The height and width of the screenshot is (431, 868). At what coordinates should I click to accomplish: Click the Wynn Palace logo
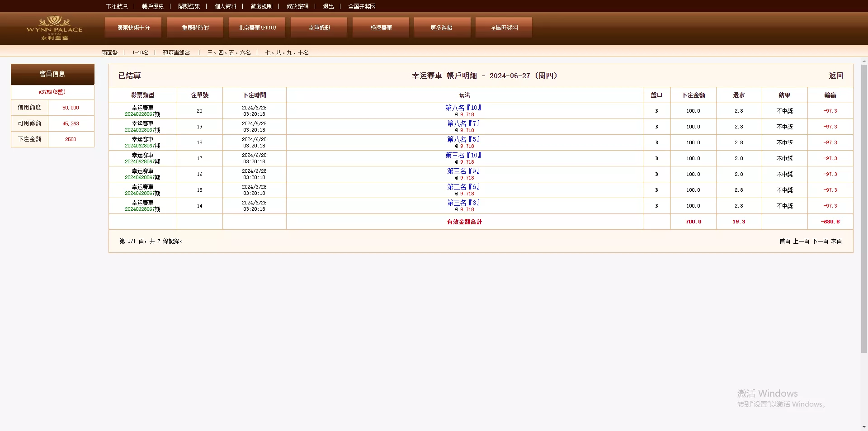pyautogui.click(x=54, y=28)
